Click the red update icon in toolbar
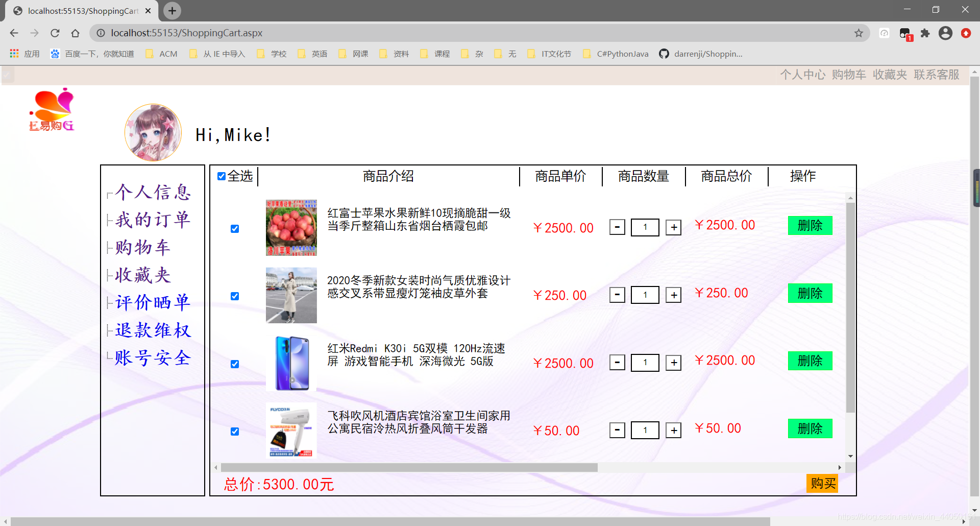 (966, 33)
